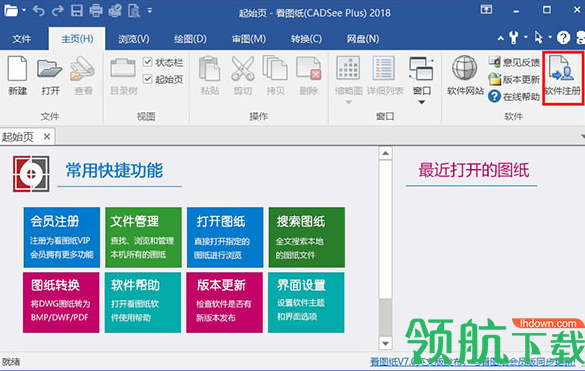Switch to 审图(M) ribbon tab
Screen dimensions: 585x371
click(x=249, y=39)
